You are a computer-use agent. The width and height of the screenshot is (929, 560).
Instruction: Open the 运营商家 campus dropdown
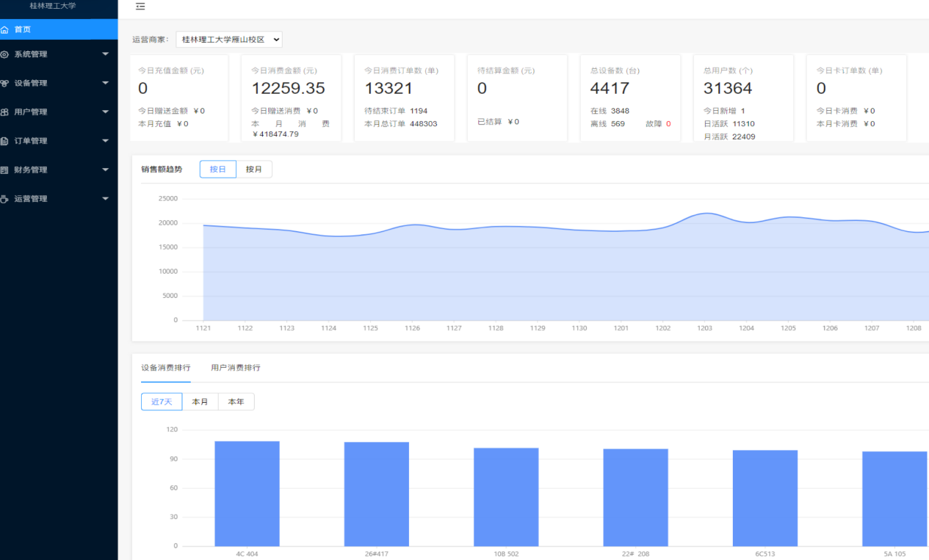[x=229, y=40]
